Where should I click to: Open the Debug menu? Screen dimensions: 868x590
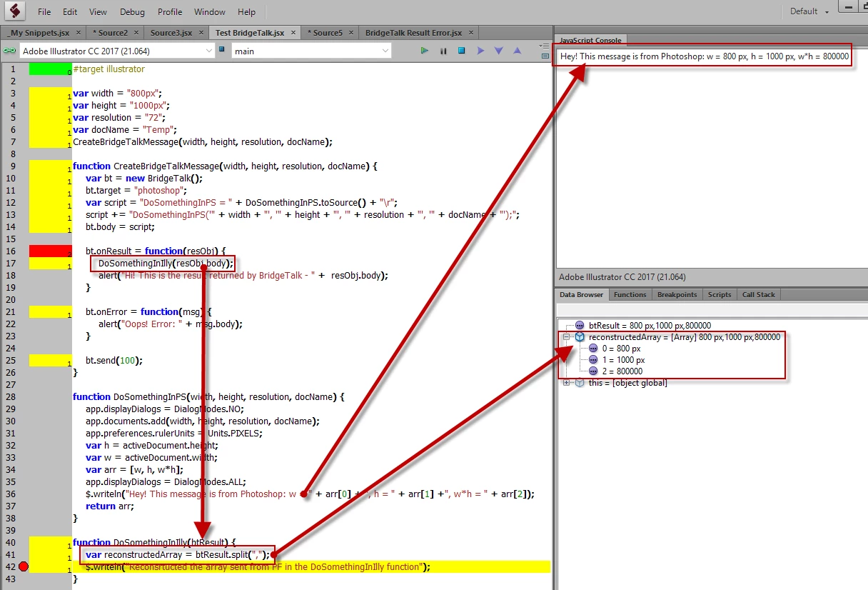click(x=132, y=12)
